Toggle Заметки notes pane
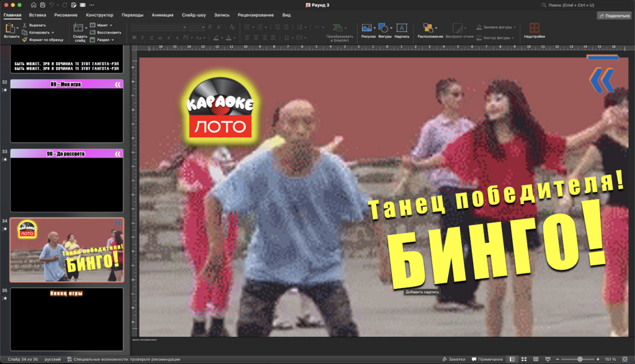The height and width of the screenshot is (364, 635). 454,359
